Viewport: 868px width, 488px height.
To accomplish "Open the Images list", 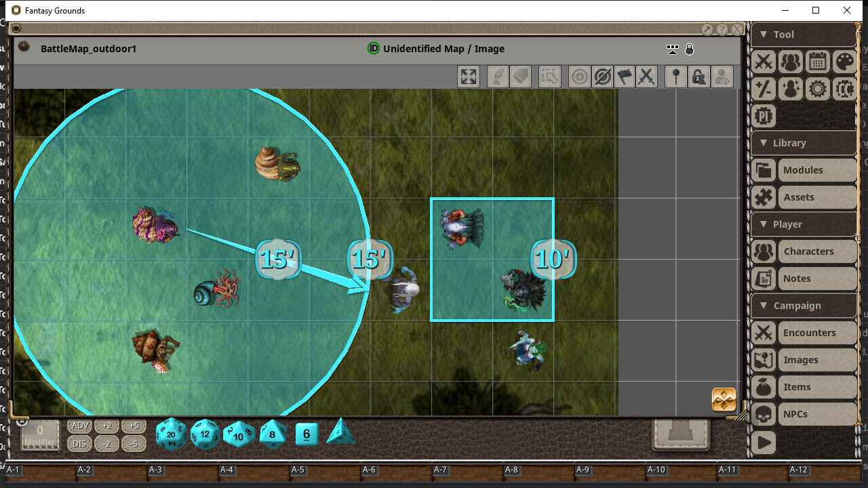I will point(817,360).
